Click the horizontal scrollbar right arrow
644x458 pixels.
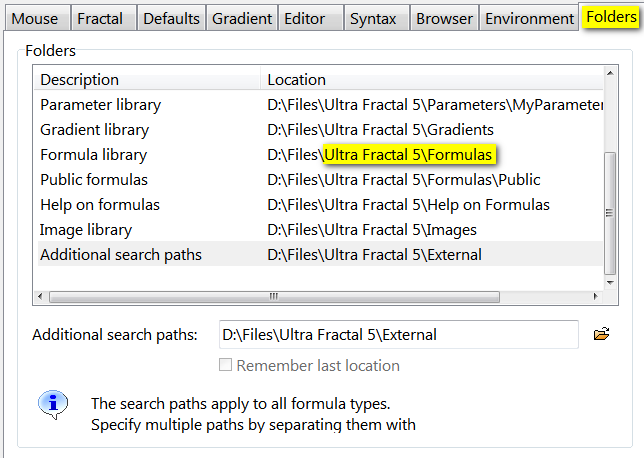pos(596,296)
